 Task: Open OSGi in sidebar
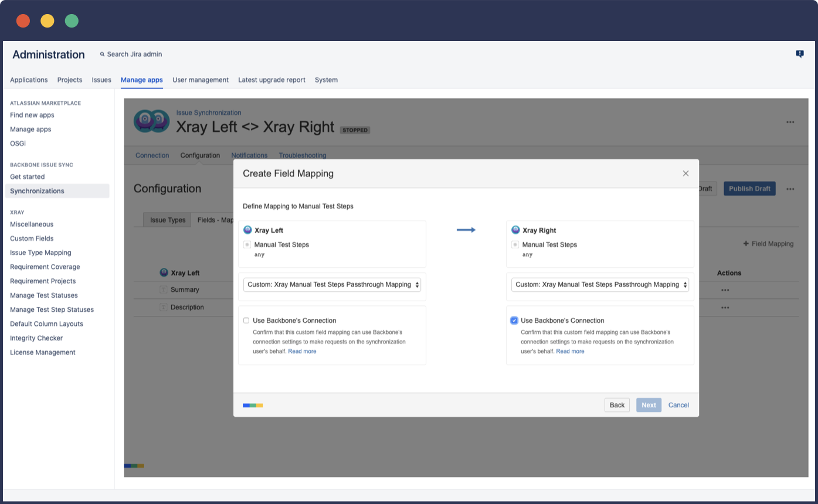[18, 143]
